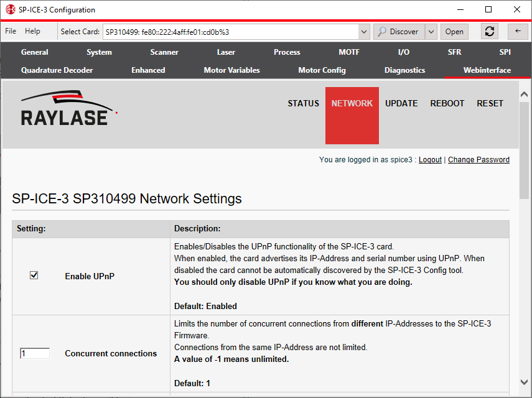The height and width of the screenshot is (398, 532).
Task: Click the scrollbar down arrow
Action: [x=524, y=382]
